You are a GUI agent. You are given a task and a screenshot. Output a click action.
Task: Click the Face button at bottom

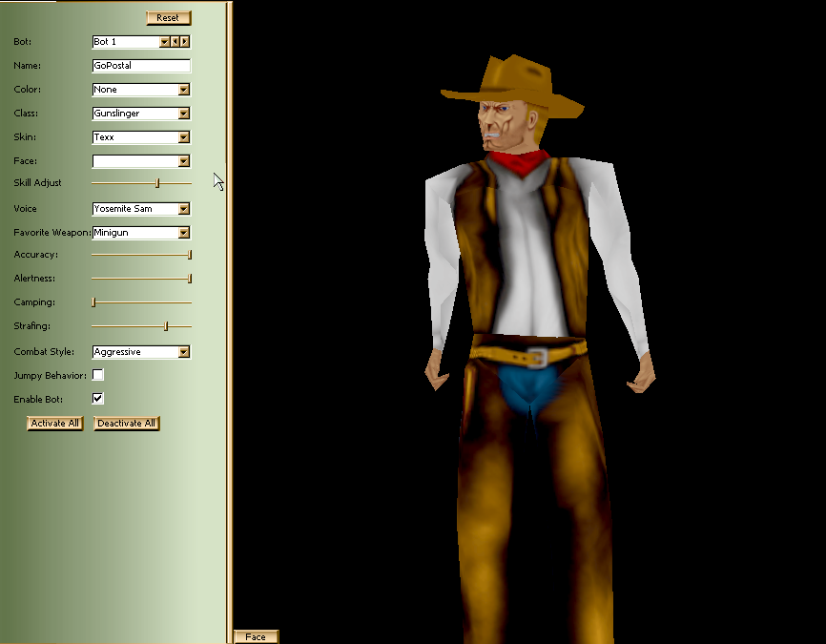256,636
